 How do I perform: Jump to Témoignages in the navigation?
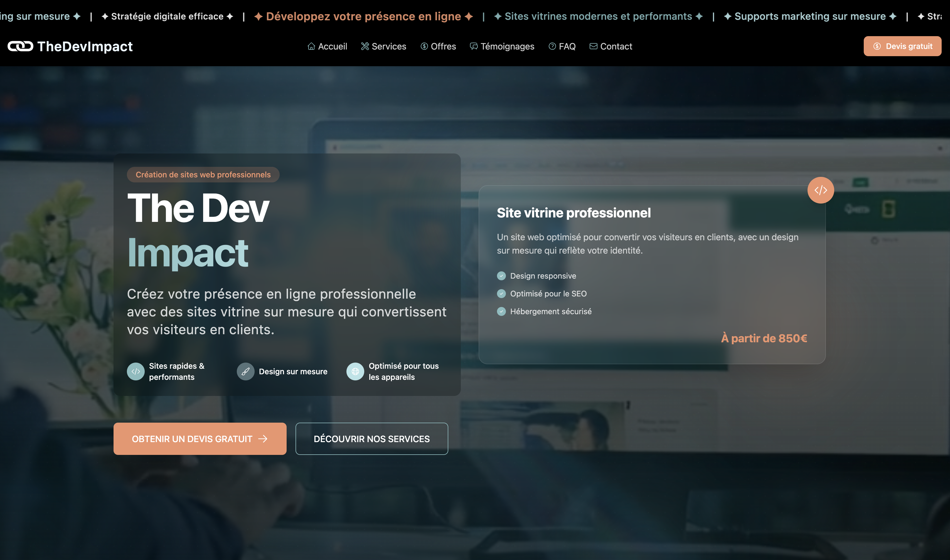tap(502, 46)
